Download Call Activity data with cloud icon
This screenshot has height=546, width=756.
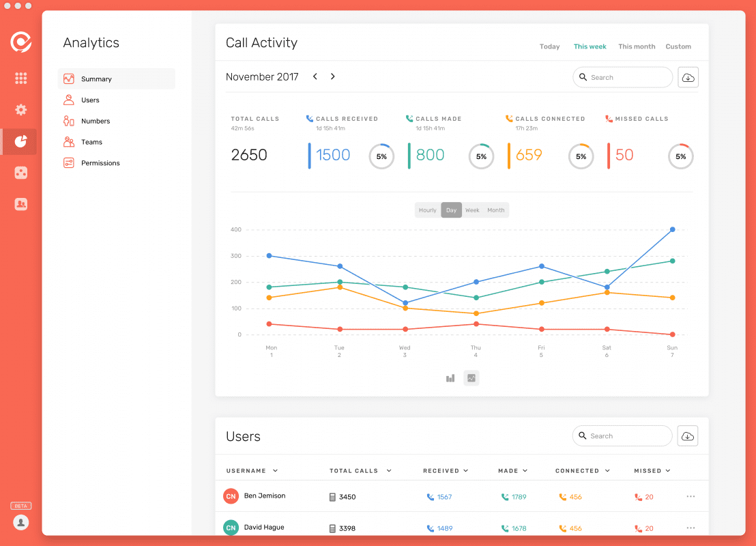click(x=688, y=77)
